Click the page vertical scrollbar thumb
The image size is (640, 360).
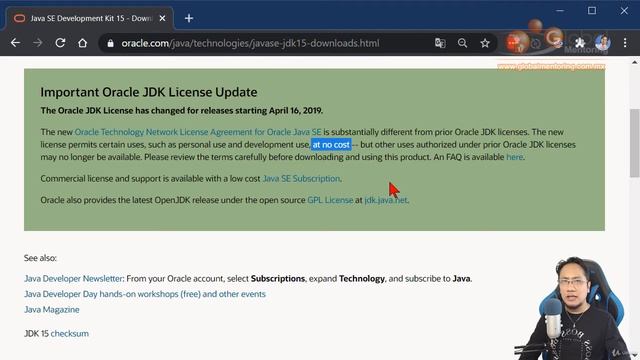(x=634, y=143)
